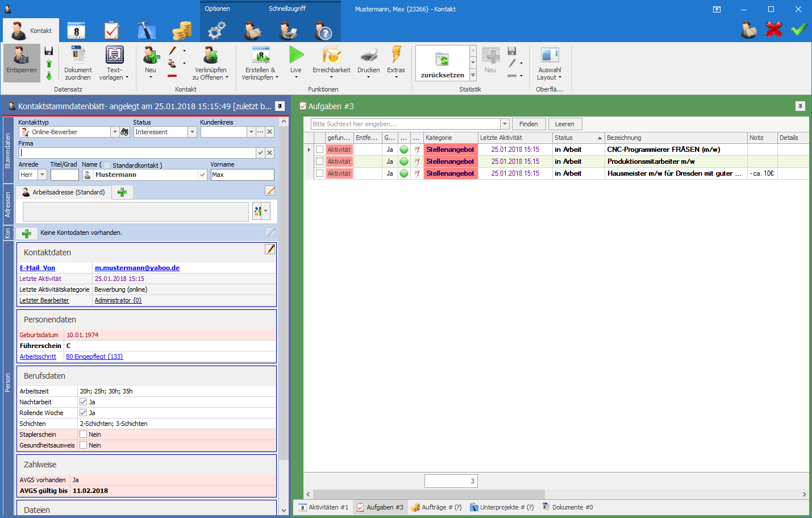Open the search text dropdown arrow in Aufgaben
The width and height of the screenshot is (812, 518).
tap(505, 124)
